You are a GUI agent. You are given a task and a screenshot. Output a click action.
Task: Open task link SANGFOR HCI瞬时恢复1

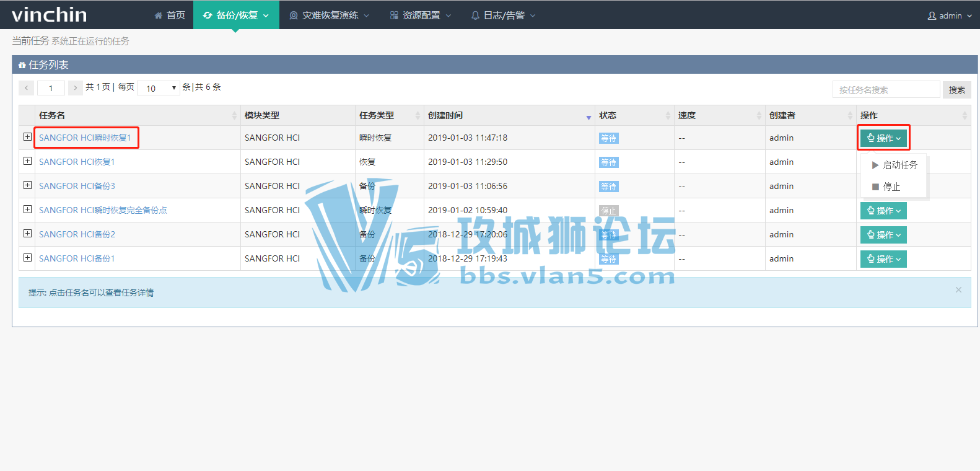click(x=85, y=138)
